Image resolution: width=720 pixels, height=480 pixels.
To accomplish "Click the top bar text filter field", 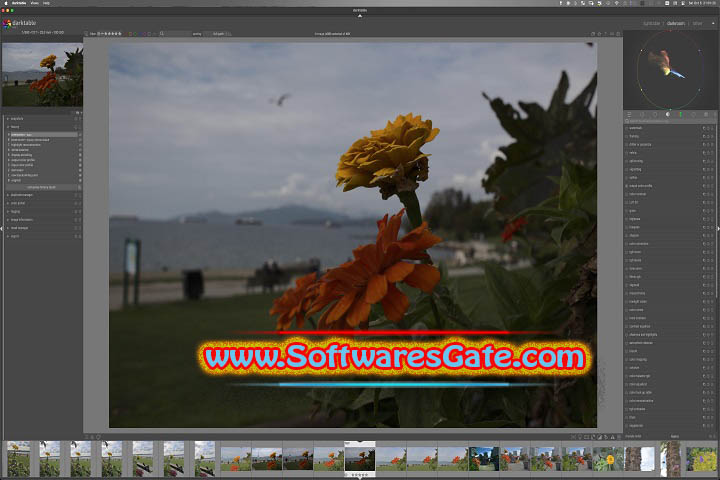I will 179,34.
